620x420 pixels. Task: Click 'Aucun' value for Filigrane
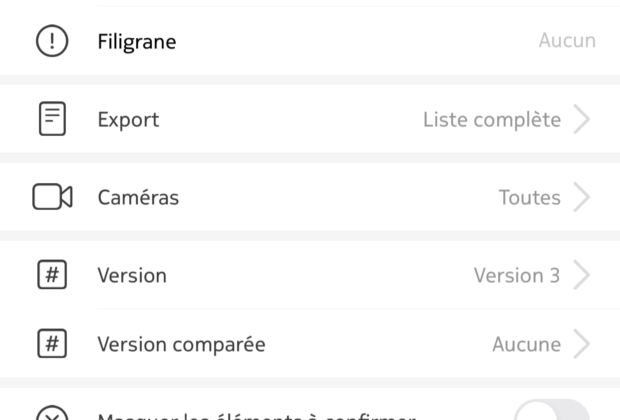567,40
